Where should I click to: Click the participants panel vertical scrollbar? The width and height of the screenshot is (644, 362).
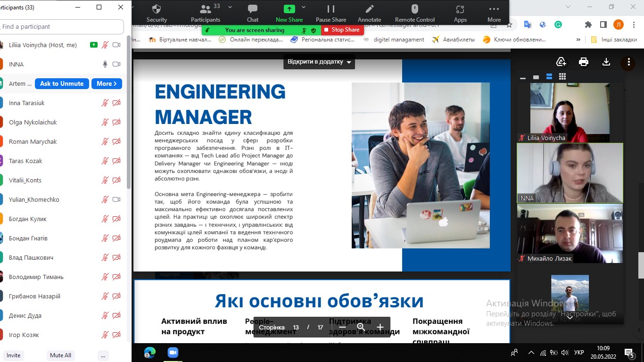click(x=129, y=113)
